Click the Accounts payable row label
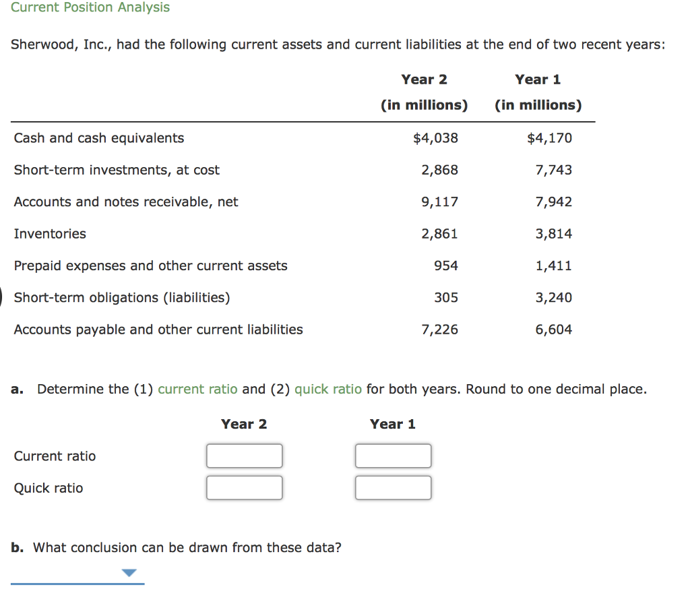This screenshot has width=690, height=616. click(158, 330)
